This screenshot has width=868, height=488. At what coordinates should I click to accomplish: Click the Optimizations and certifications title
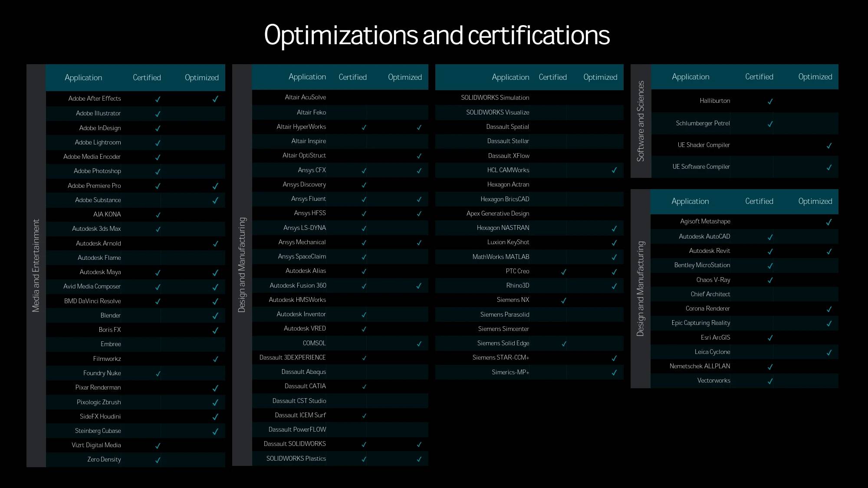coord(437,35)
